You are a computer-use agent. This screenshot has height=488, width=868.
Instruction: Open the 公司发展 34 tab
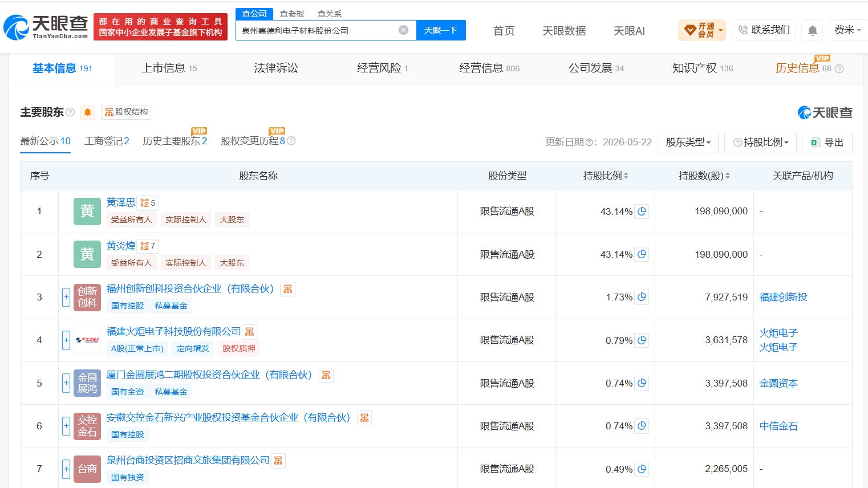[x=596, y=68]
